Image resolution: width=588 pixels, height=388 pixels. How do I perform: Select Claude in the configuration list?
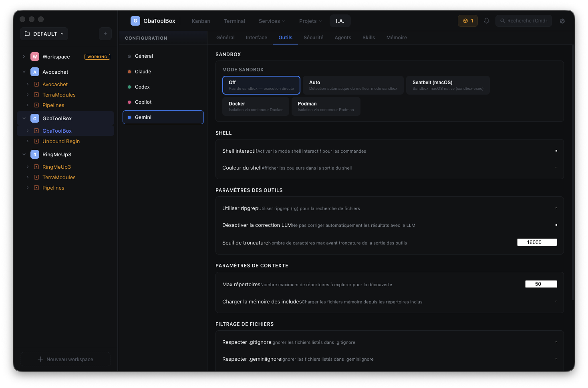(x=163, y=72)
